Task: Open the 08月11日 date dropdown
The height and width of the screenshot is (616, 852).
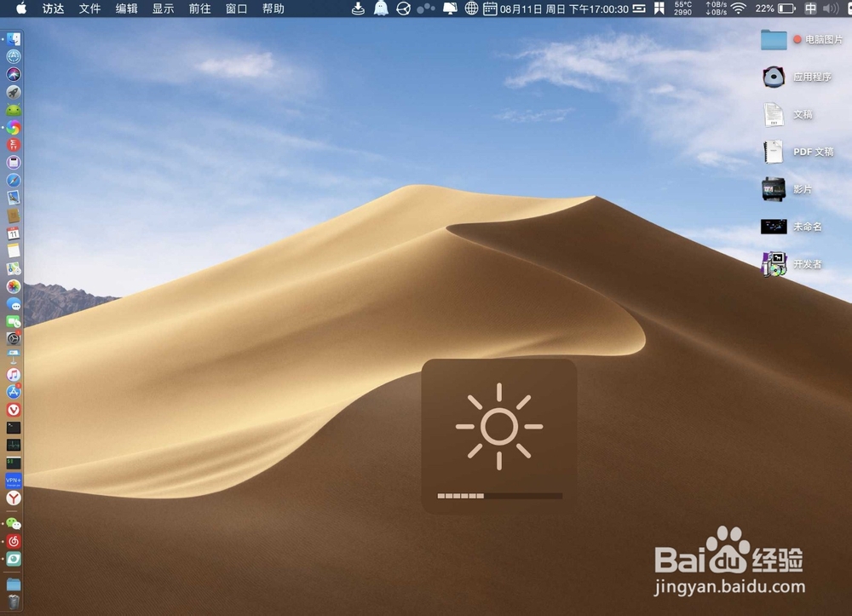Action: point(521,9)
